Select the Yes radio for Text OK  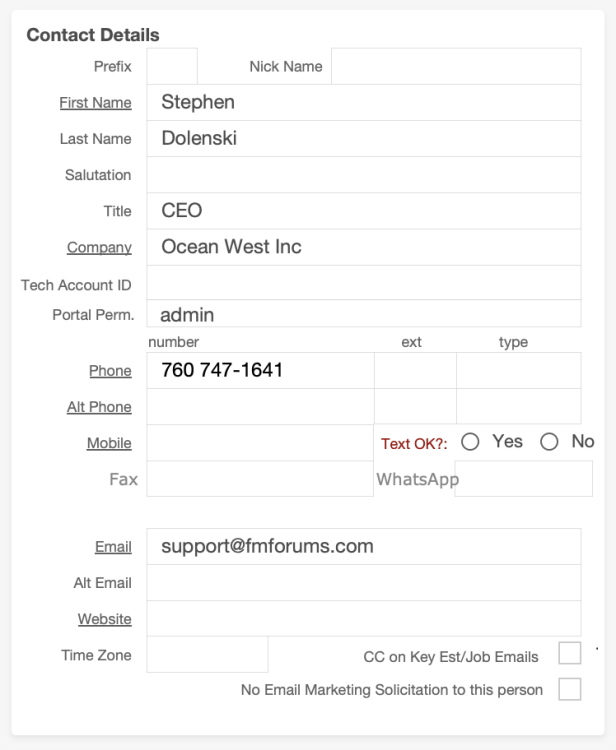pyautogui.click(x=471, y=442)
